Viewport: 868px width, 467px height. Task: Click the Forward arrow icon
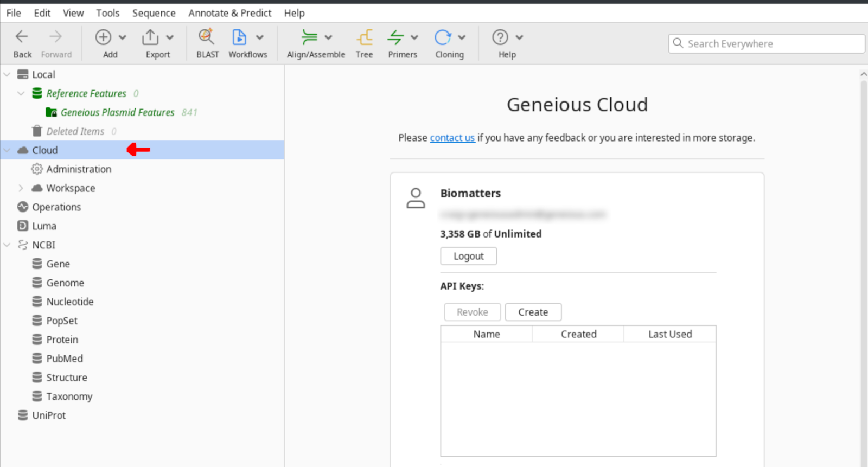(x=55, y=37)
